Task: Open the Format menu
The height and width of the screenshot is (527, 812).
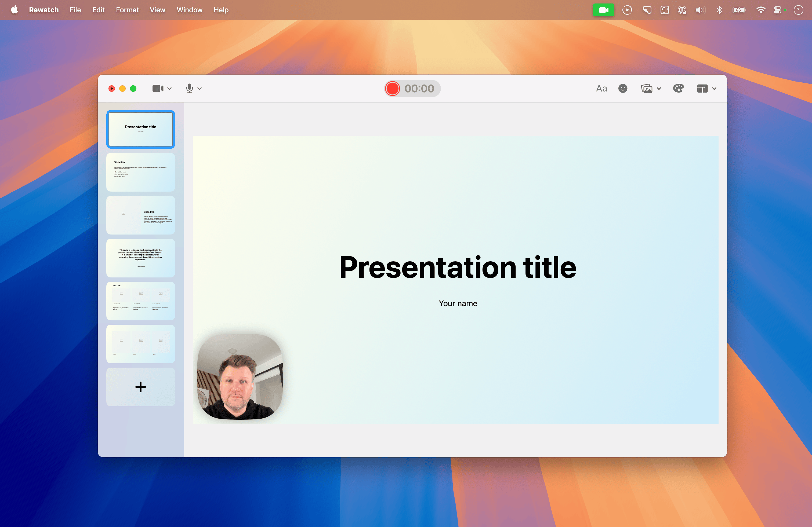Action: coord(127,10)
